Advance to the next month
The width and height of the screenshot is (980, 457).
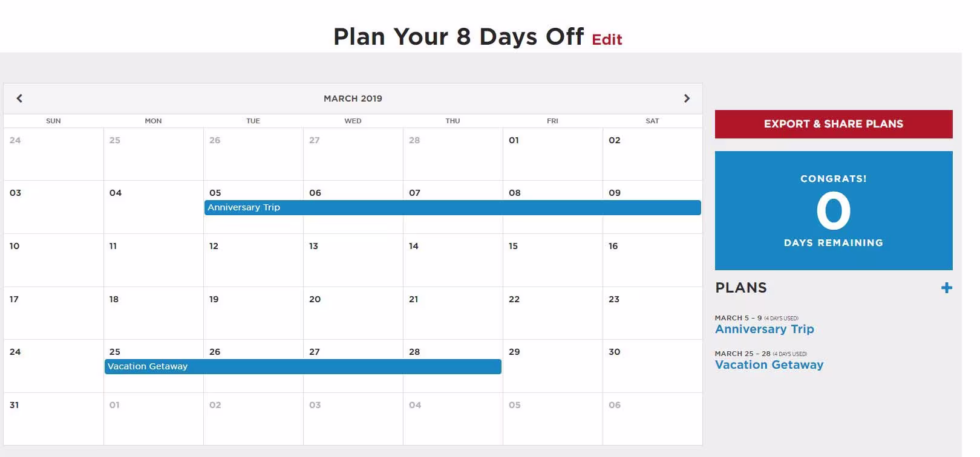[687, 99]
